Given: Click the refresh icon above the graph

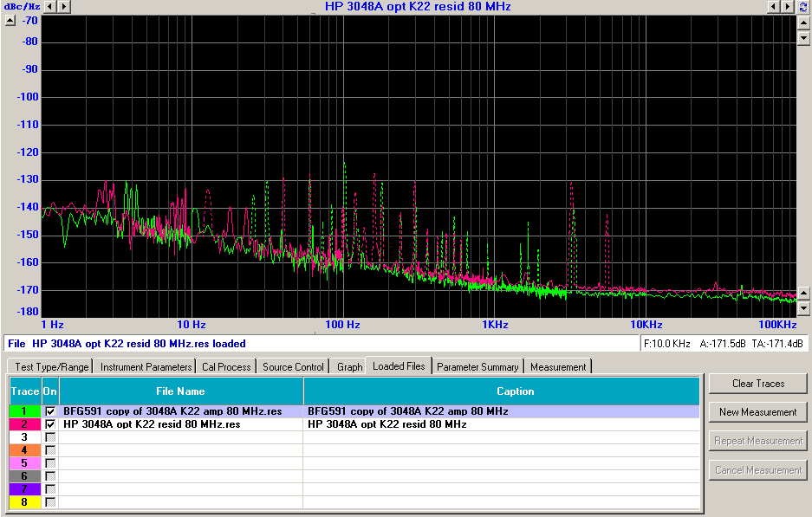Looking at the screenshot, I should (803, 6).
